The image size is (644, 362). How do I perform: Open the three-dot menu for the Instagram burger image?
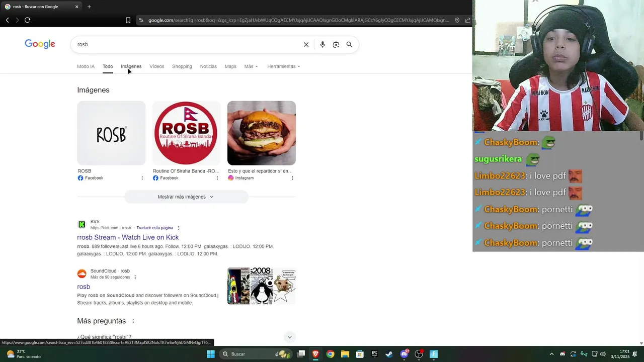(292, 178)
